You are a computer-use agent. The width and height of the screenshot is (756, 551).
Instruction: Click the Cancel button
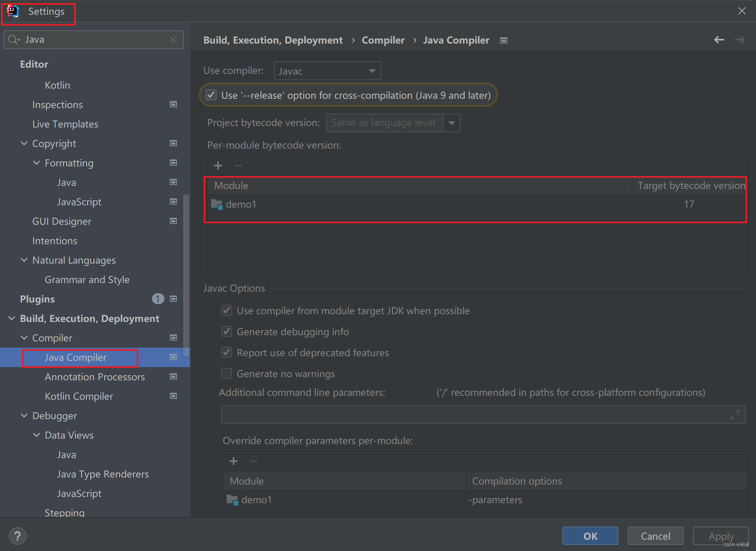click(655, 536)
